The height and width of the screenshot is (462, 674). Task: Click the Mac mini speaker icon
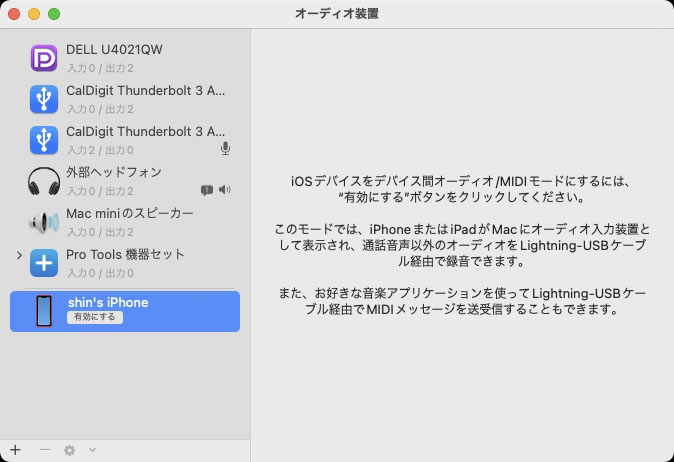[44, 222]
